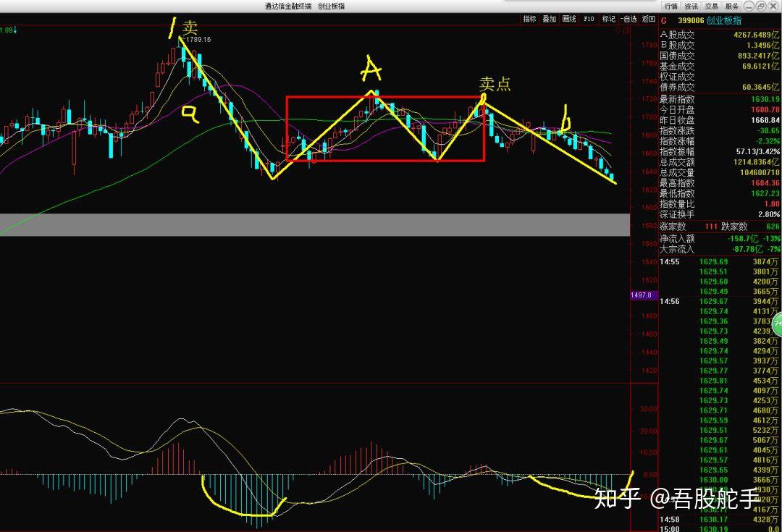
Task: Switch to the 行情 market tab
Action: 670,6
